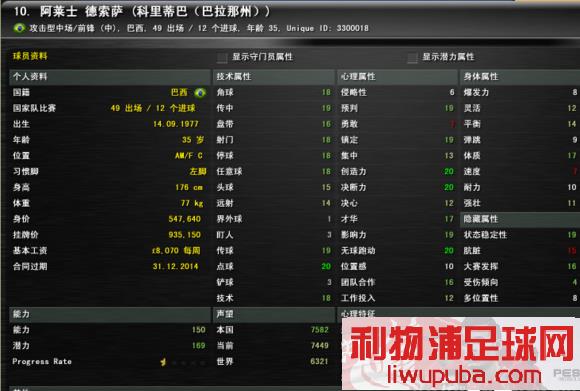Click the liwupuba.com watermark banner
Image resolution: width=580 pixels, height=391 pixels.
(461, 353)
